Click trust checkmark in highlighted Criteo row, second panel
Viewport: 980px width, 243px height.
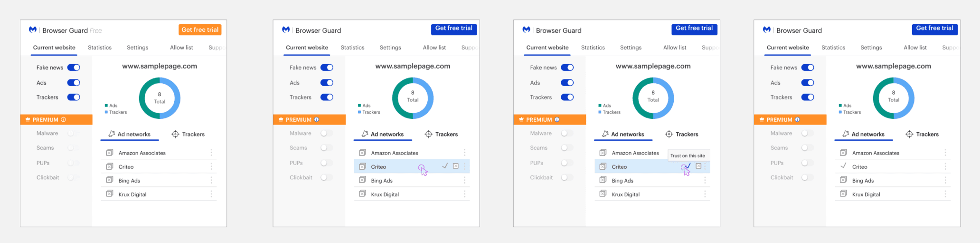click(x=445, y=166)
